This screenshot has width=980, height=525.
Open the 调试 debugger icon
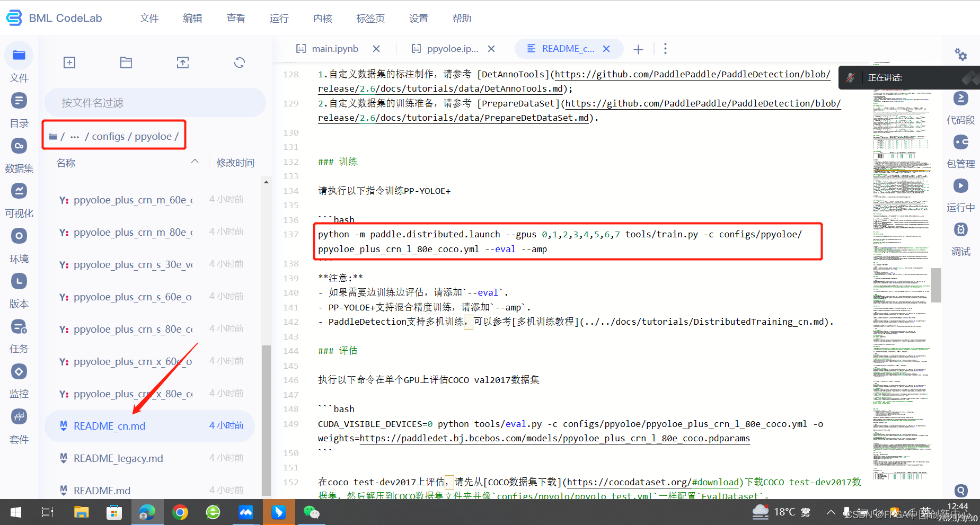click(x=961, y=229)
